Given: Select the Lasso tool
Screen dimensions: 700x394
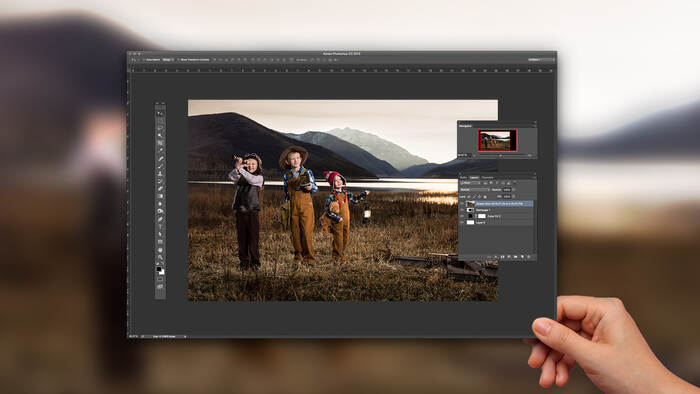Looking at the screenshot, I should click(160, 128).
